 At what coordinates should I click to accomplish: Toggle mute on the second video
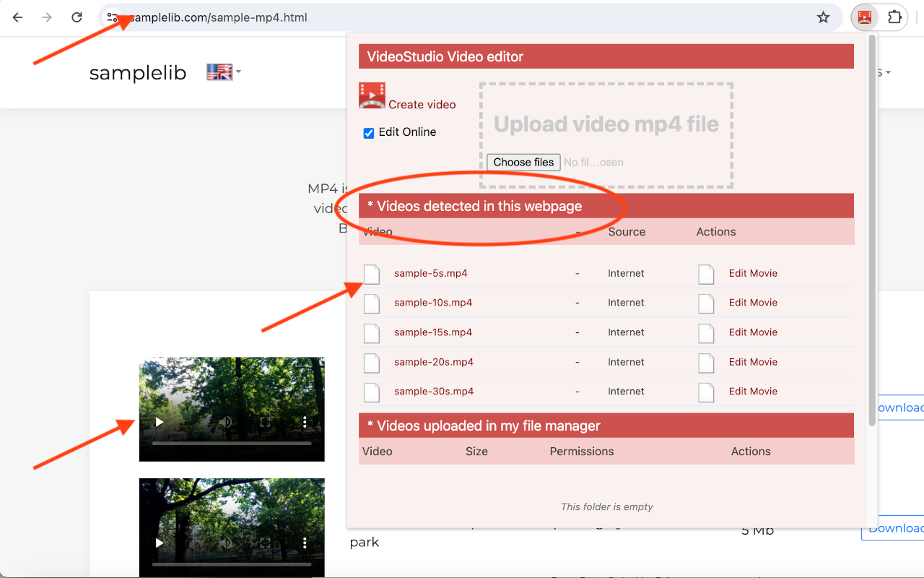pyautogui.click(x=226, y=543)
